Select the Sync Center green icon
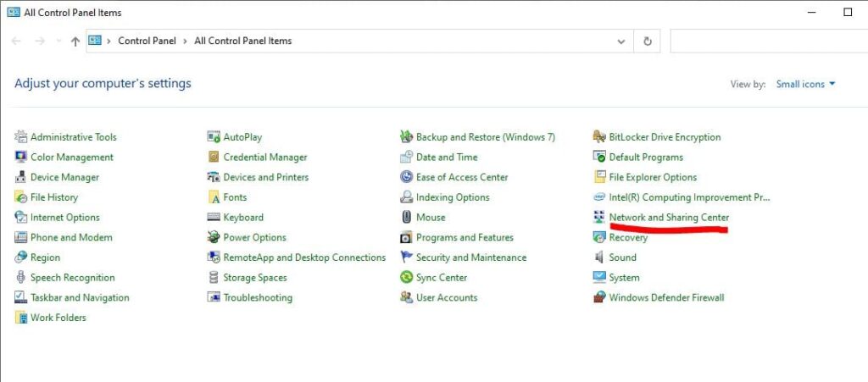868x382 pixels. pyautogui.click(x=406, y=278)
